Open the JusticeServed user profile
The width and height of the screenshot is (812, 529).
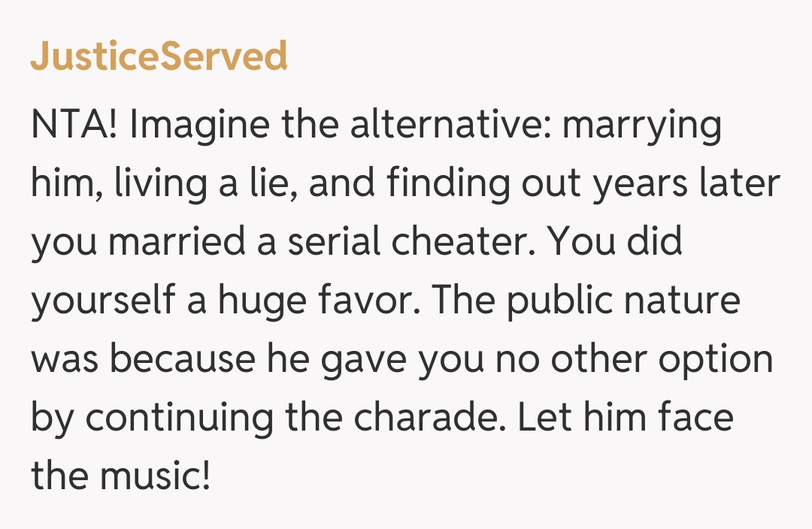[x=159, y=56]
